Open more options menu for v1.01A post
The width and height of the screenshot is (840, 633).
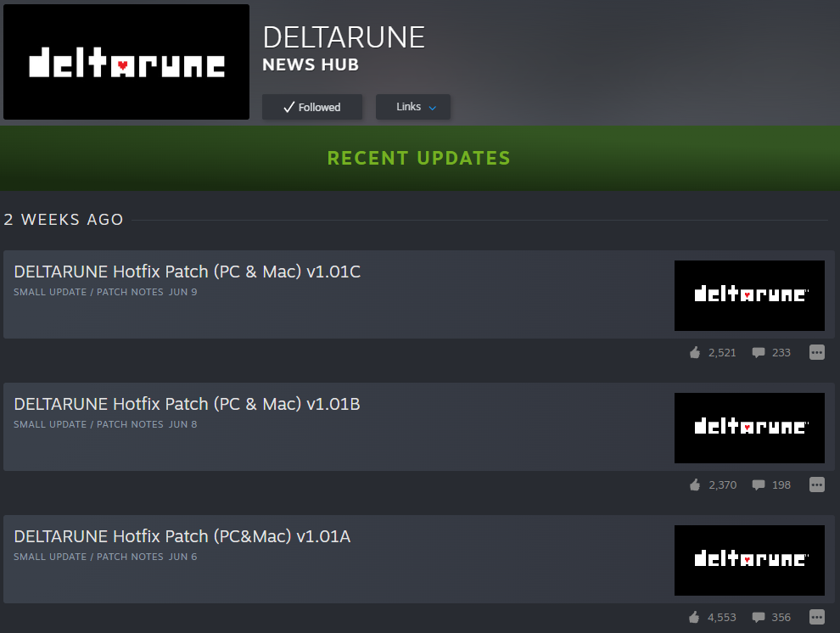click(x=816, y=617)
